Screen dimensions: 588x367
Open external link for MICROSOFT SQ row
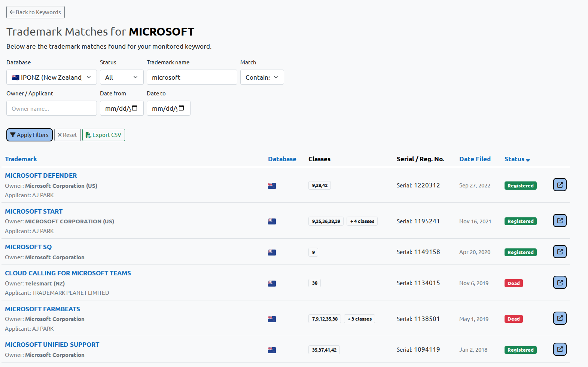[560, 252]
